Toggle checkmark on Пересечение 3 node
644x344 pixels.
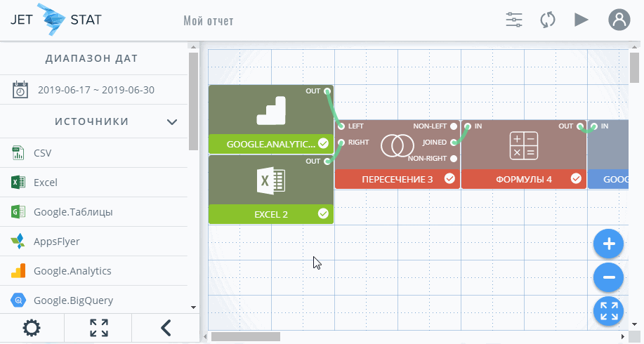449,179
